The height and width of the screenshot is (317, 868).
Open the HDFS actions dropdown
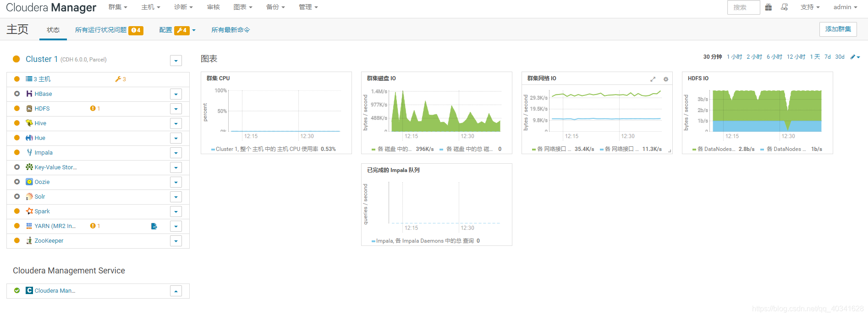click(176, 109)
